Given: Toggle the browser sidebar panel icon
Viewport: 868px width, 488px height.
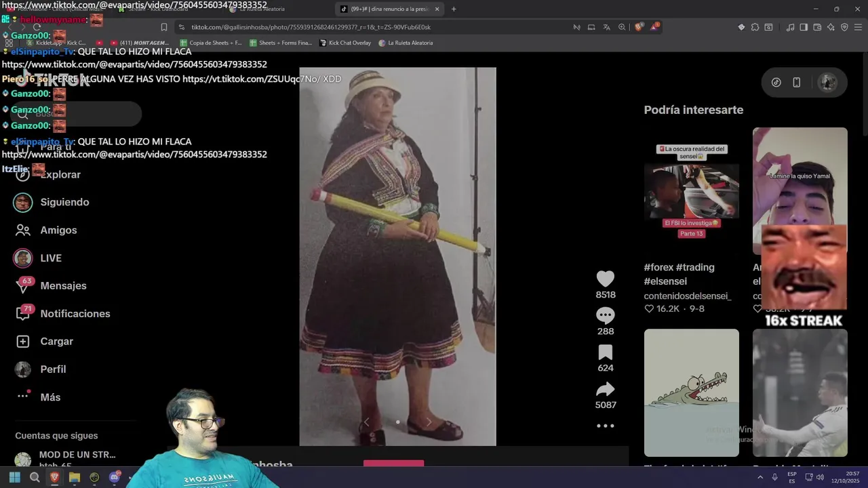Looking at the screenshot, I should click(804, 27).
